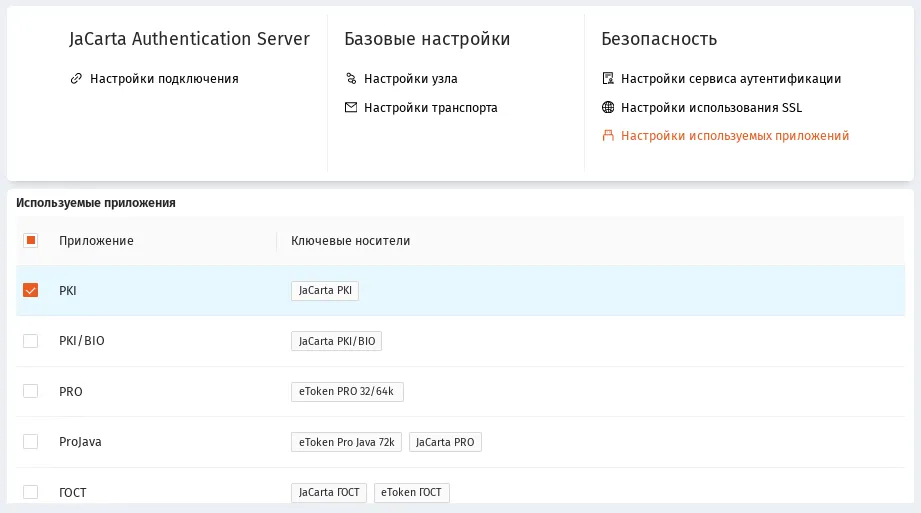This screenshot has height=513, width=921.
Task: Click the JaCarta PKI/BIO media tag
Action: click(337, 341)
